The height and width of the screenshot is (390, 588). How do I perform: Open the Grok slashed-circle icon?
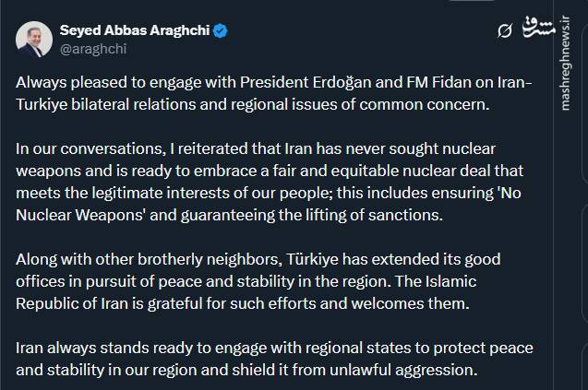pyautogui.click(x=504, y=31)
